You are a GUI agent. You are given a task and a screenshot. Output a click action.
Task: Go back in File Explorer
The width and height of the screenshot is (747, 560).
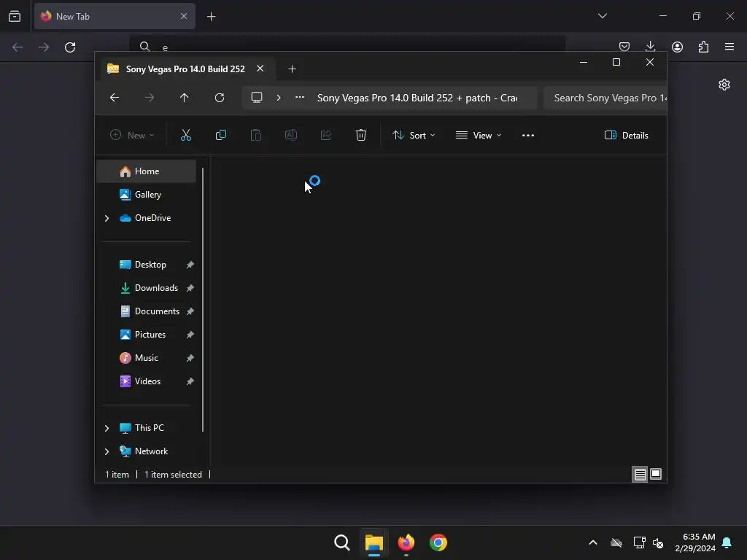(x=115, y=98)
